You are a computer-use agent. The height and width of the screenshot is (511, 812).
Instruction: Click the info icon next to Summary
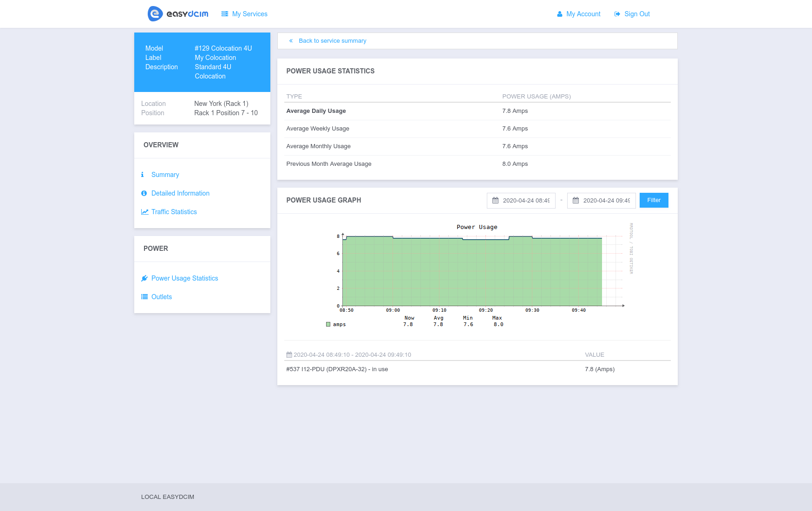tap(142, 175)
